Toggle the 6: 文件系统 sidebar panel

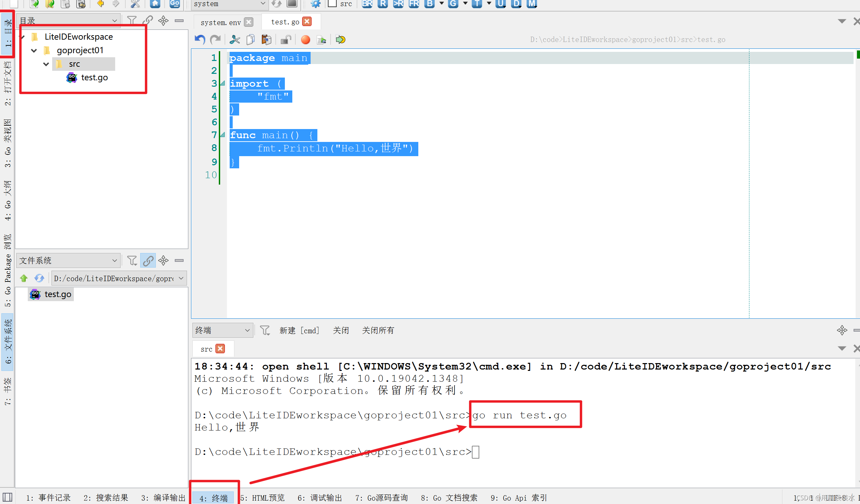coord(7,341)
